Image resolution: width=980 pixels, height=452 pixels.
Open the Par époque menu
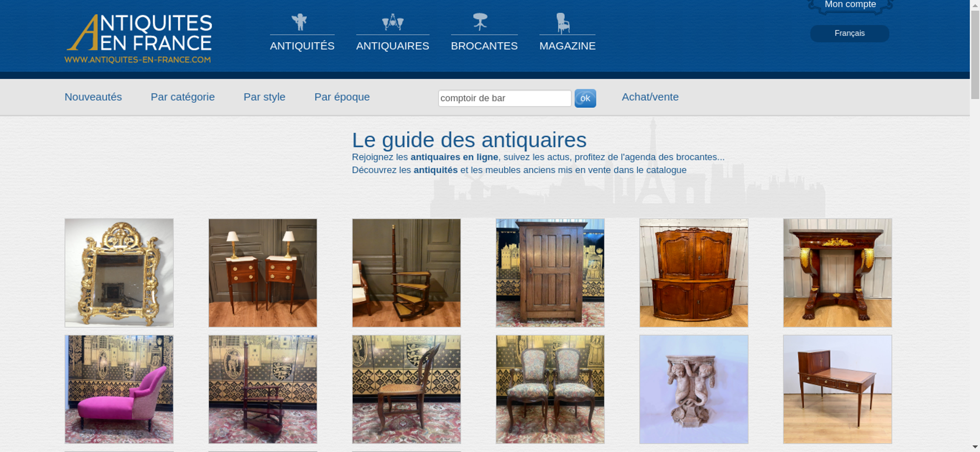342,97
